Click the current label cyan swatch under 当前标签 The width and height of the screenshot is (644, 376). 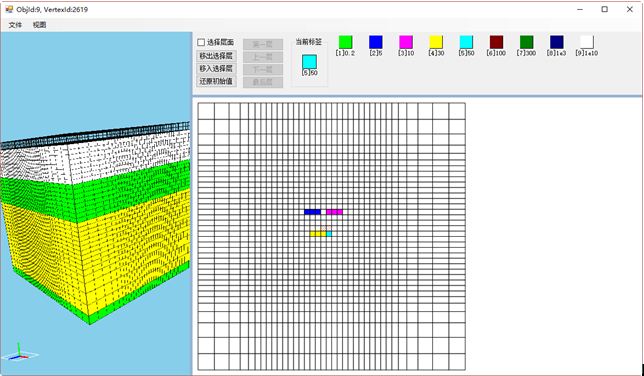tap(309, 62)
